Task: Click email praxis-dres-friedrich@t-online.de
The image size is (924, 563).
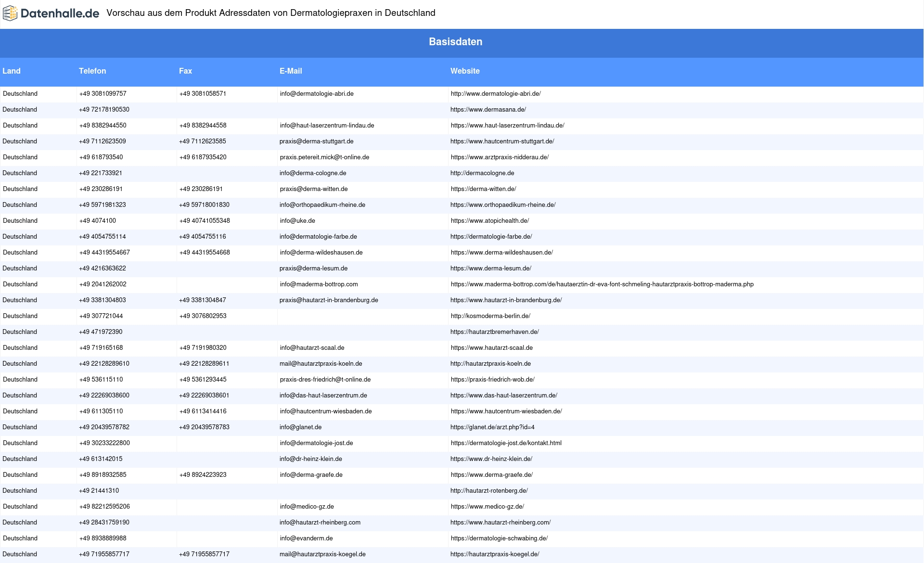Action: [325, 380]
